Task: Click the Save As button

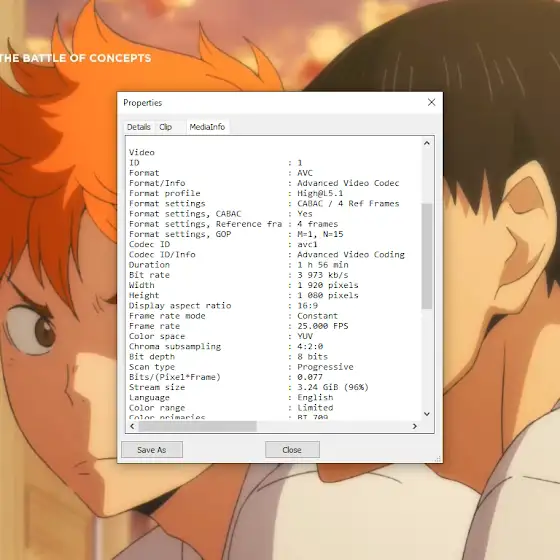Action: click(152, 450)
